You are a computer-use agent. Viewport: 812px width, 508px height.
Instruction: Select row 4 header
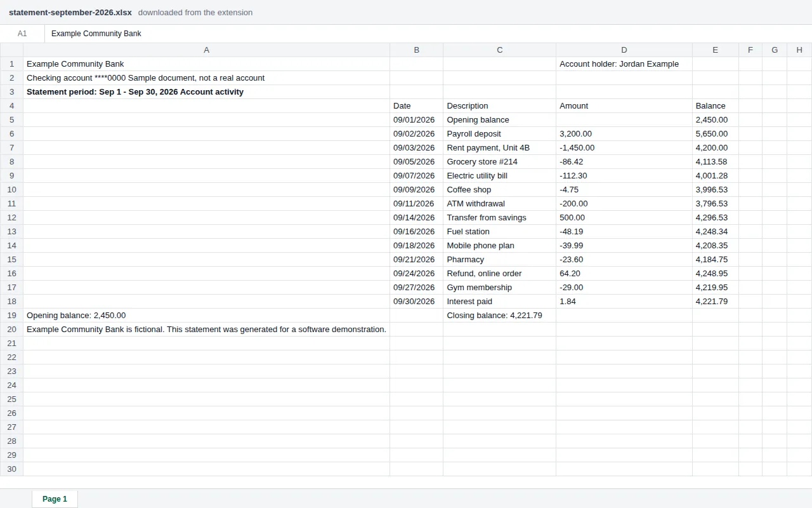coord(11,106)
